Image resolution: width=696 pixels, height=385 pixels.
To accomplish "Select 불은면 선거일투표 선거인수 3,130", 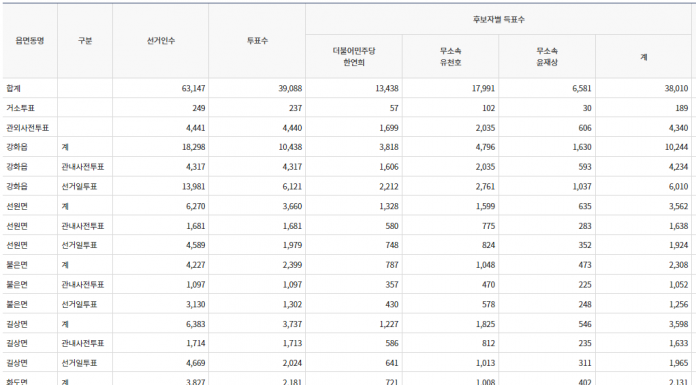I will pyautogui.click(x=195, y=305).
